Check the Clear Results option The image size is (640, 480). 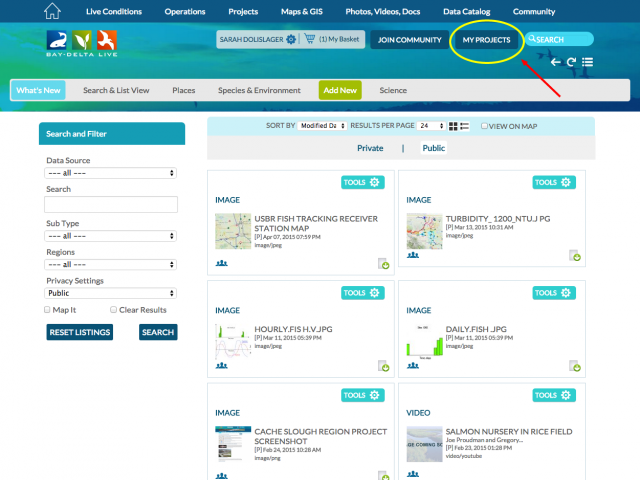tap(113, 310)
